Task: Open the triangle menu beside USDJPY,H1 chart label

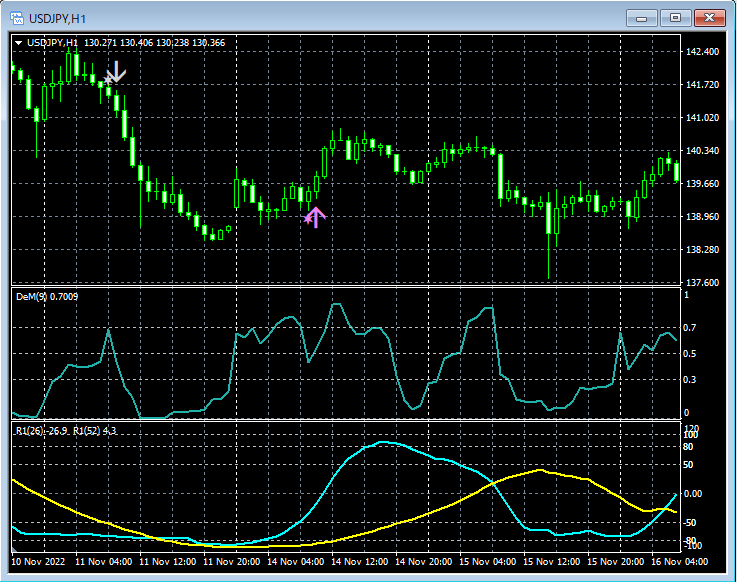Action: click(x=18, y=43)
